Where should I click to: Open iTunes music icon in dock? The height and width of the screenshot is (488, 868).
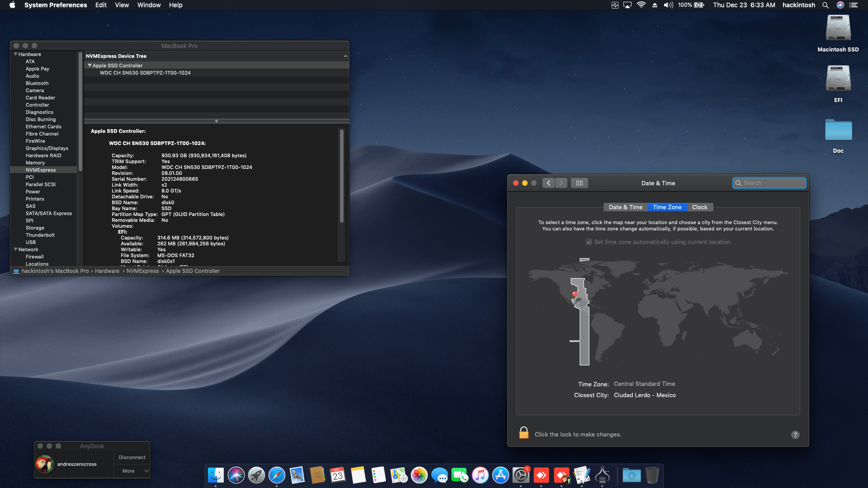coord(480,475)
